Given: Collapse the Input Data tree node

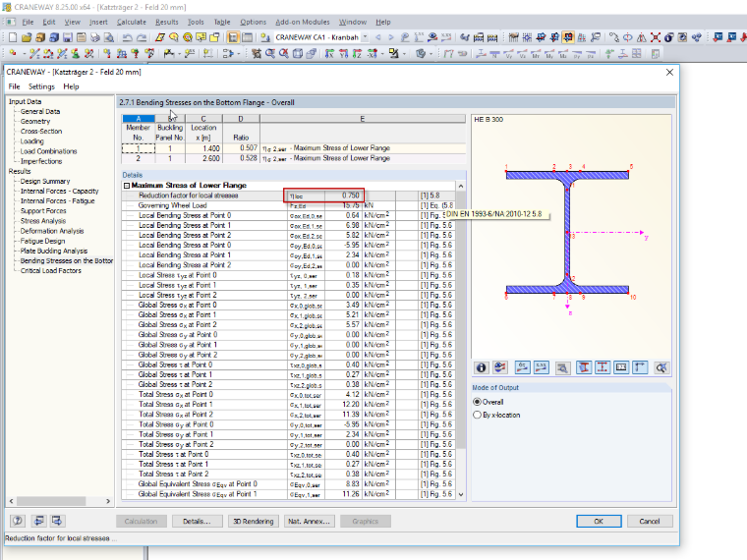Looking at the screenshot, I should [25, 101].
